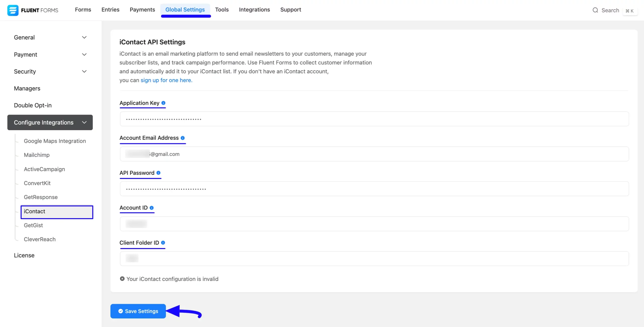Click 'Your iContact configuration is invalid' message
The width and height of the screenshot is (644, 327).
(x=172, y=279)
